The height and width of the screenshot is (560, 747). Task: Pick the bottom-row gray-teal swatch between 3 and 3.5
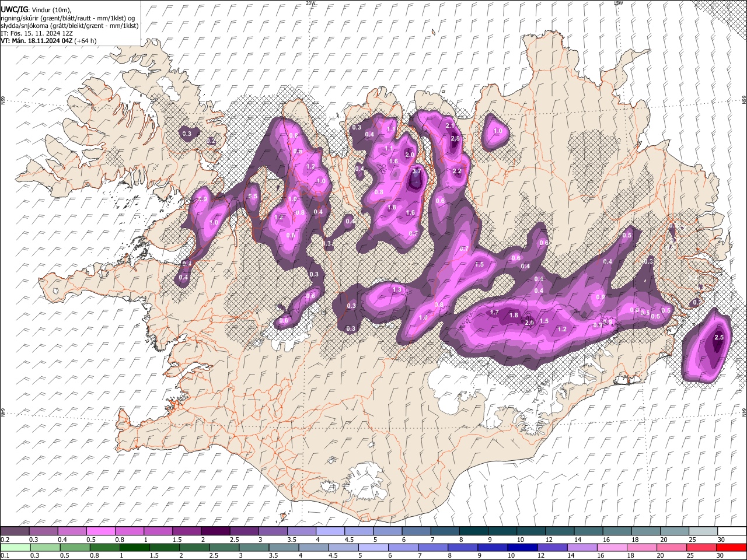(255, 548)
